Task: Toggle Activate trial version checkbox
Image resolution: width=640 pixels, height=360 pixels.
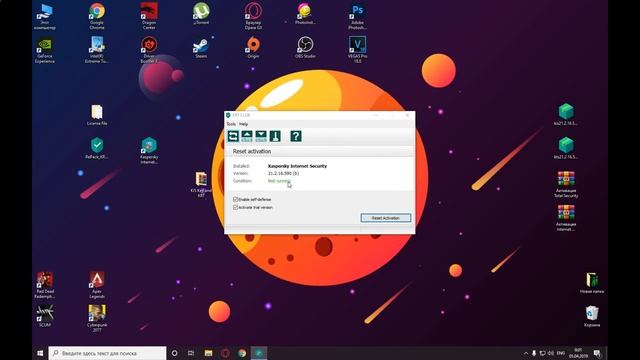Action: [x=236, y=207]
